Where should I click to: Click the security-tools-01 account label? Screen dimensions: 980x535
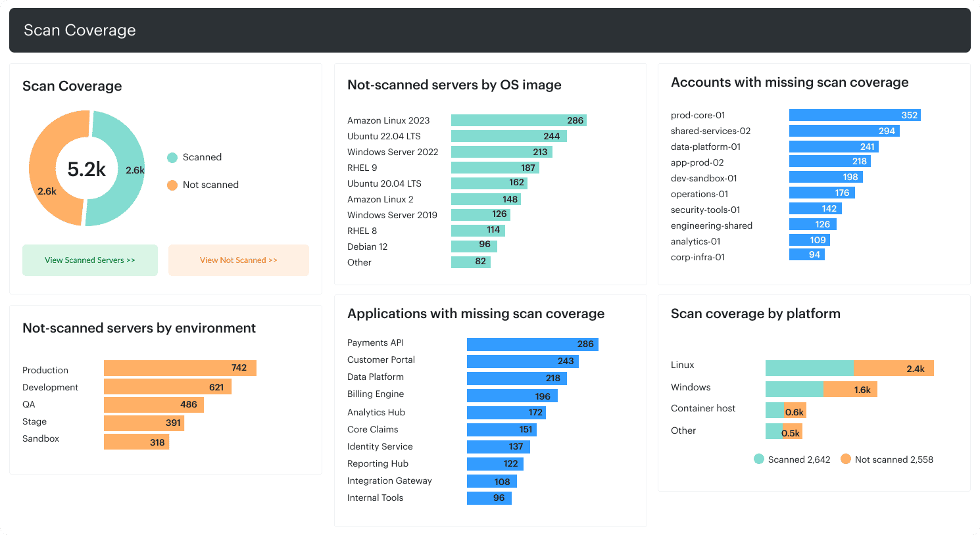pyautogui.click(x=706, y=210)
